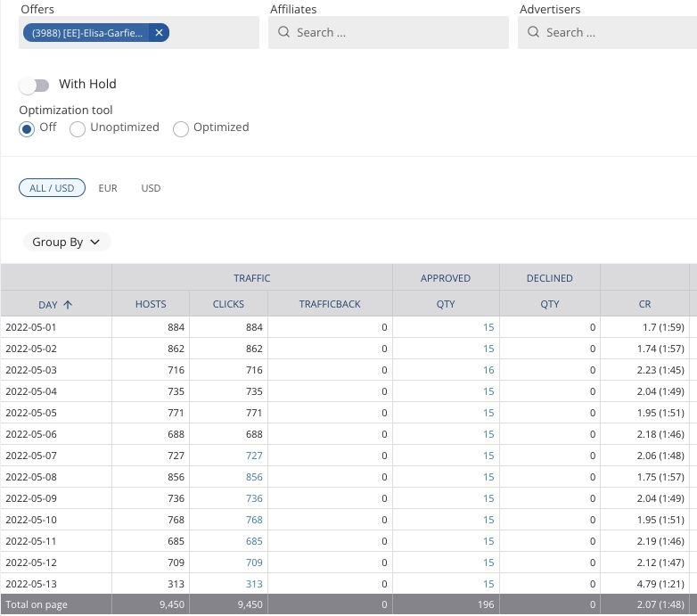Click the 313 clicks link for 2022-05-13
Screen dimensions: 697x616
point(254,584)
